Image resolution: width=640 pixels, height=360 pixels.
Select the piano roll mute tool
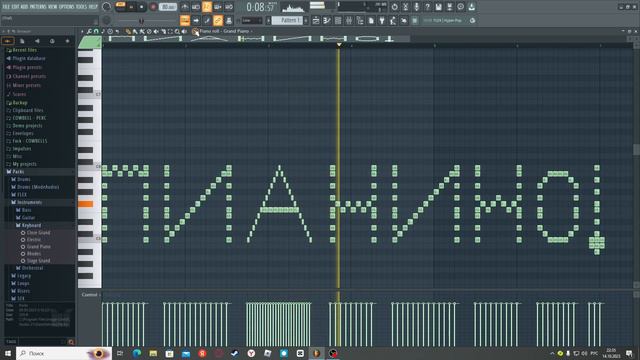(x=156, y=31)
